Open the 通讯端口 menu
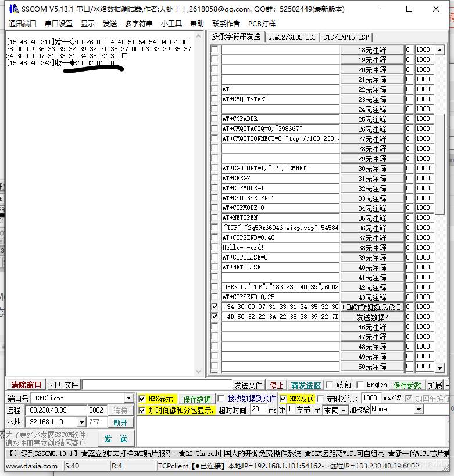Screen dimensions: 454x476 pos(23,23)
